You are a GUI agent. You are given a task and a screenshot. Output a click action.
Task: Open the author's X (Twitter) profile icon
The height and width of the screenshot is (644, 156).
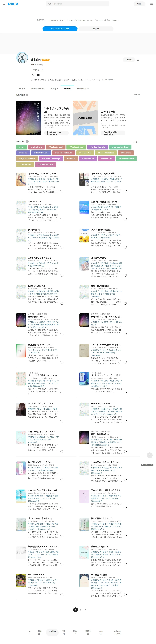[x=33, y=75]
